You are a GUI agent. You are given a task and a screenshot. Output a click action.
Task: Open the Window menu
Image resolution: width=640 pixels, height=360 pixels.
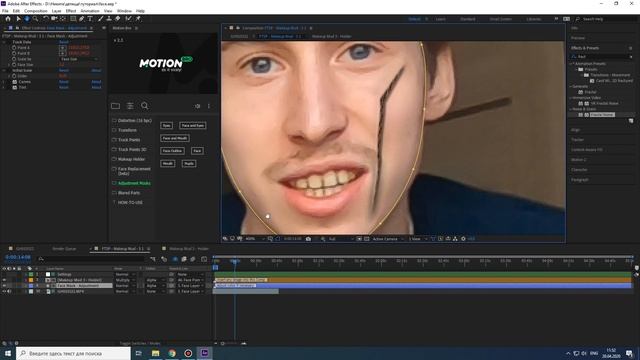(124, 11)
